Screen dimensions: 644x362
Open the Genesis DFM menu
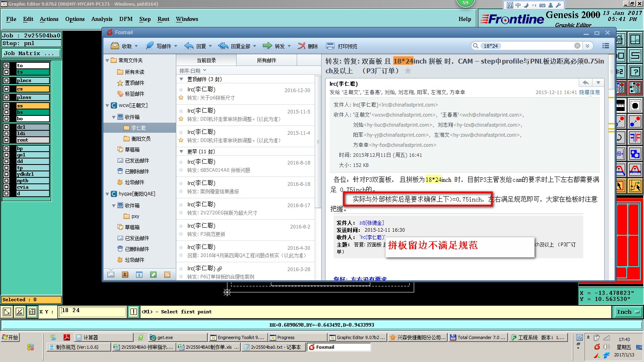[x=126, y=19]
